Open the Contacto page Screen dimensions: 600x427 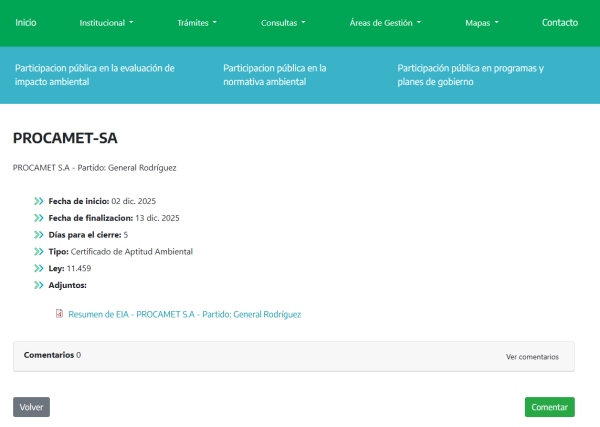coord(559,22)
